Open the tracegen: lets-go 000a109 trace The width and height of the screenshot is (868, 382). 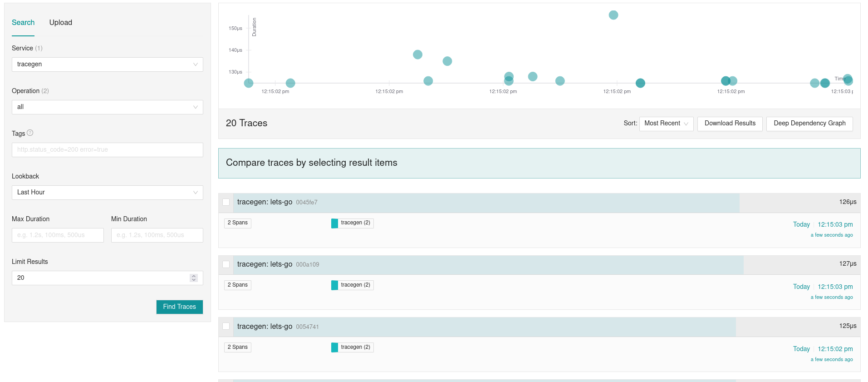(265, 264)
